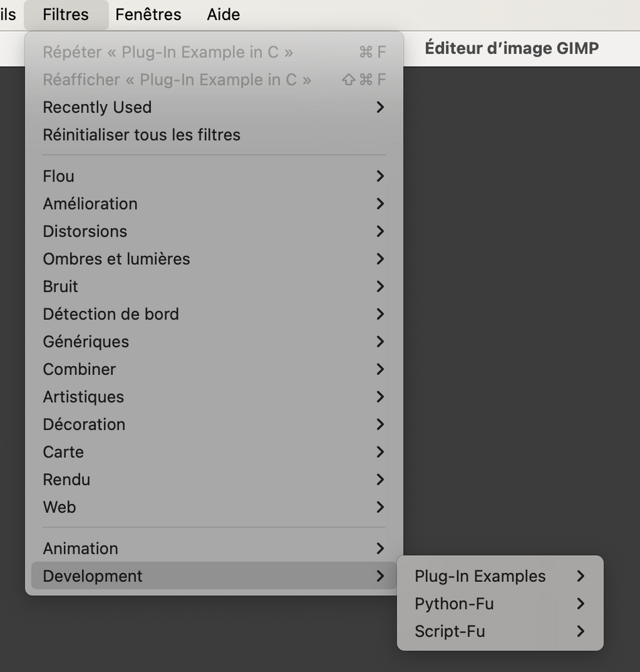Expand the Carte menu entry
The width and height of the screenshot is (640, 672).
click(63, 452)
